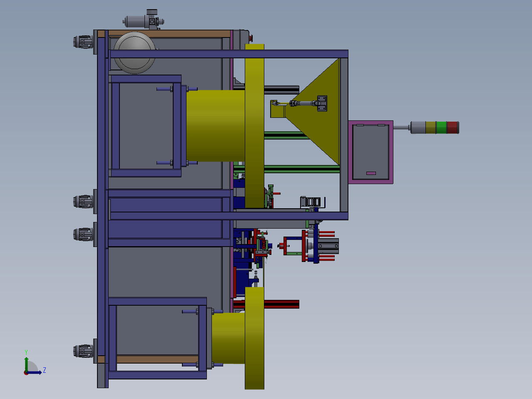Select the topmost caster wheel on the left
The height and width of the screenshot is (399, 532).
tap(83, 42)
